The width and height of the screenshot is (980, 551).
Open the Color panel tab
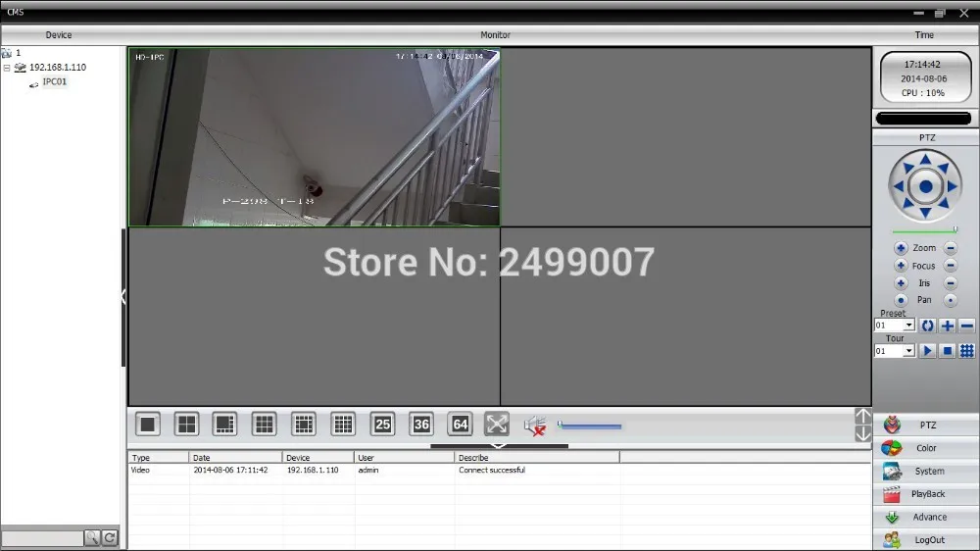pos(926,448)
